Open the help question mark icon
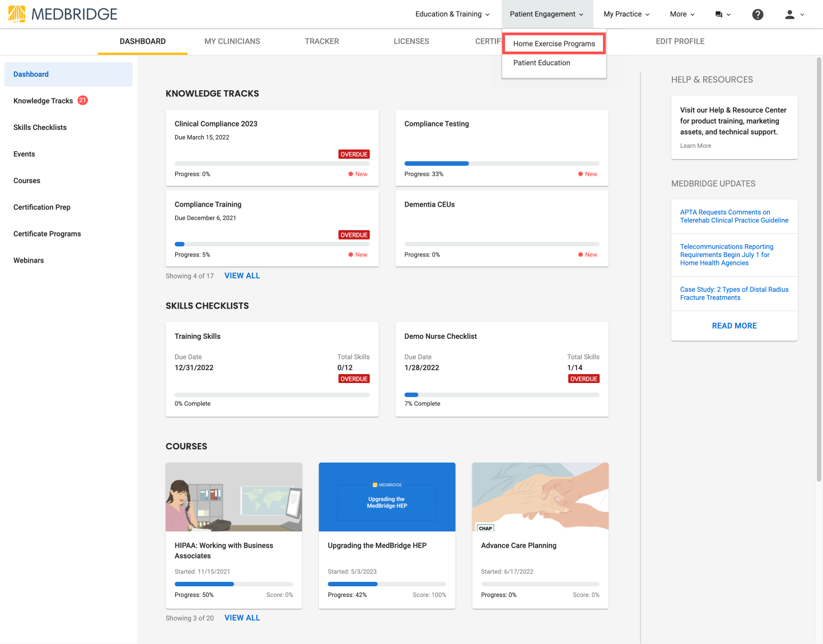This screenshot has width=823, height=644. click(x=757, y=15)
